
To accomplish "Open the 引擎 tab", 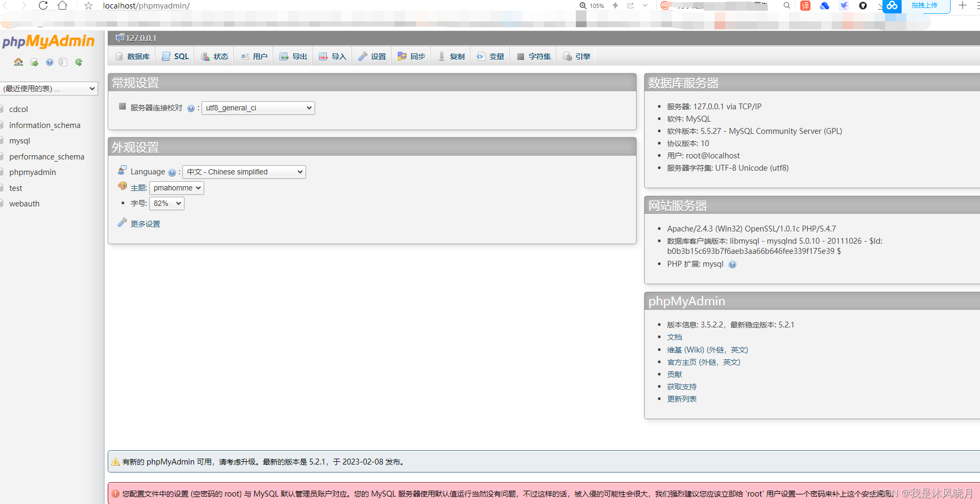I will [576, 57].
